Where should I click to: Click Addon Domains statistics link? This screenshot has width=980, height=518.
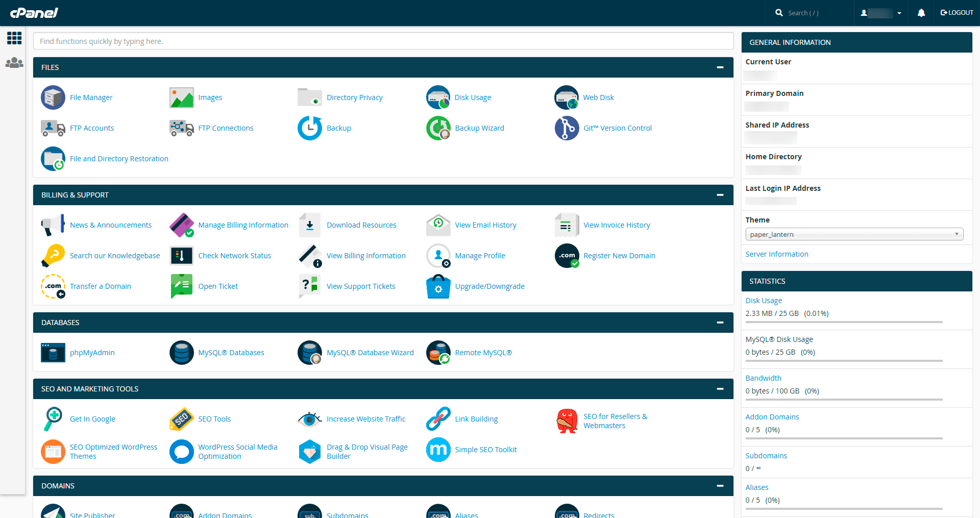[x=772, y=417]
